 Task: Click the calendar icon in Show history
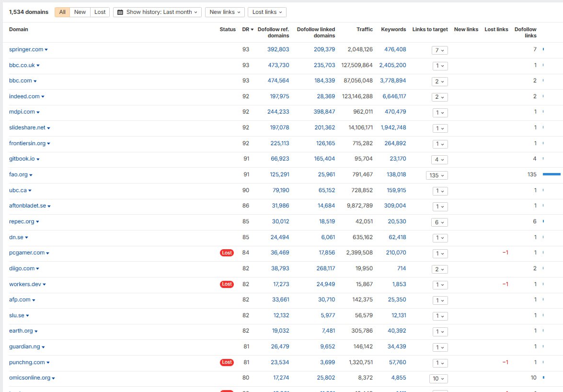pyautogui.click(x=120, y=12)
